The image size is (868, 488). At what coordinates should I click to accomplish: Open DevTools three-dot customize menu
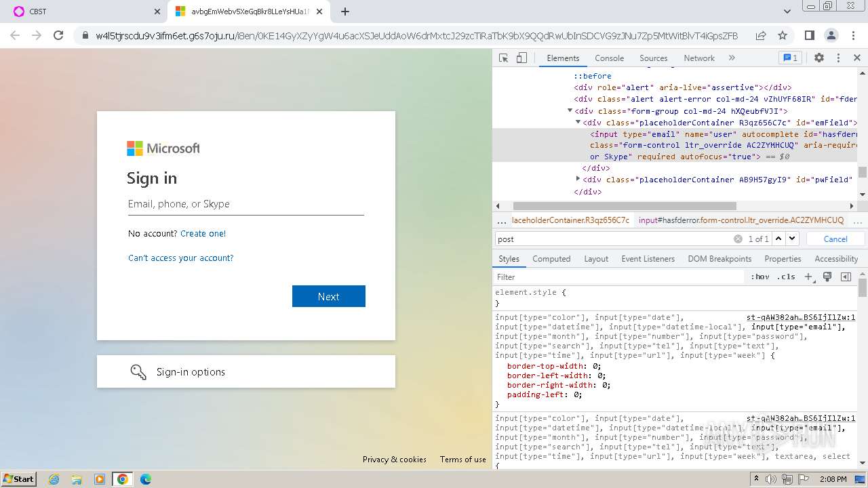(x=838, y=58)
